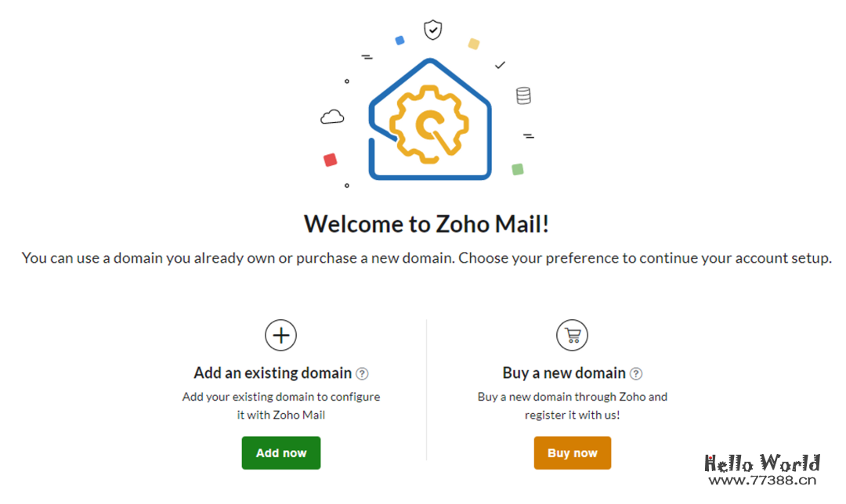Image resolution: width=846 pixels, height=504 pixels.
Task: Click the Hello World watermark logo
Action: [x=762, y=463]
